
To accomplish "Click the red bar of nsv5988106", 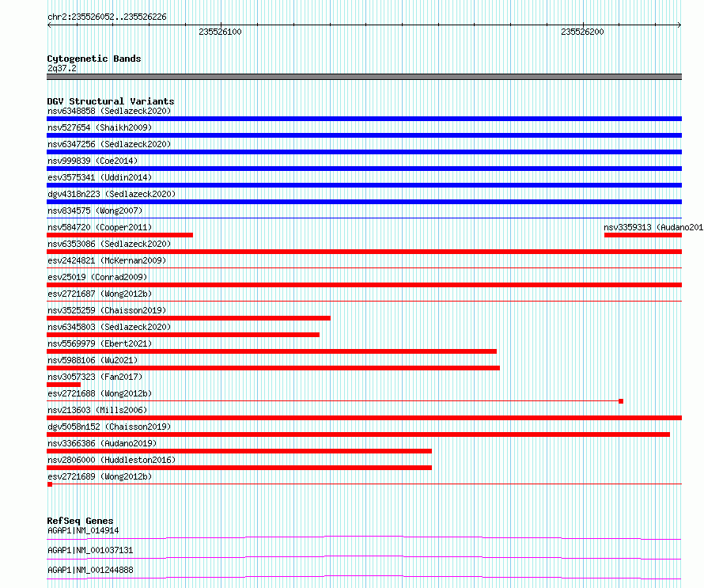I will tap(274, 368).
